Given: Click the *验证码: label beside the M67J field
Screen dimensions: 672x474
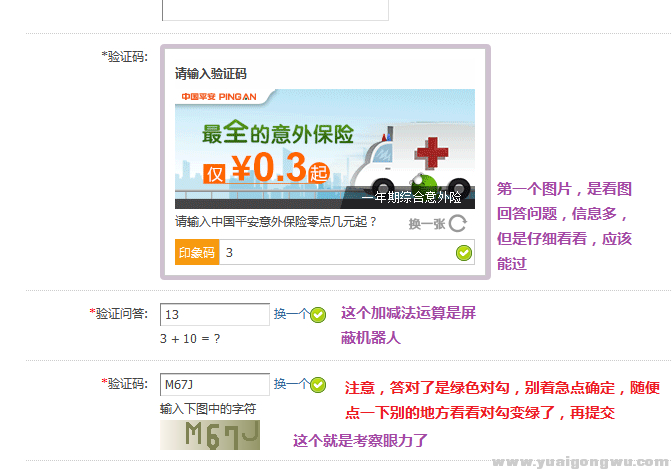Looking at the screenshot, I should point(125,384).
